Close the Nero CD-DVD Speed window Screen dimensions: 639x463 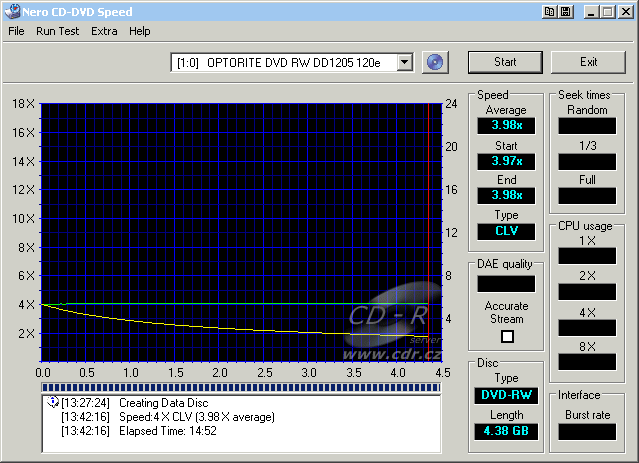click(626, 12)
